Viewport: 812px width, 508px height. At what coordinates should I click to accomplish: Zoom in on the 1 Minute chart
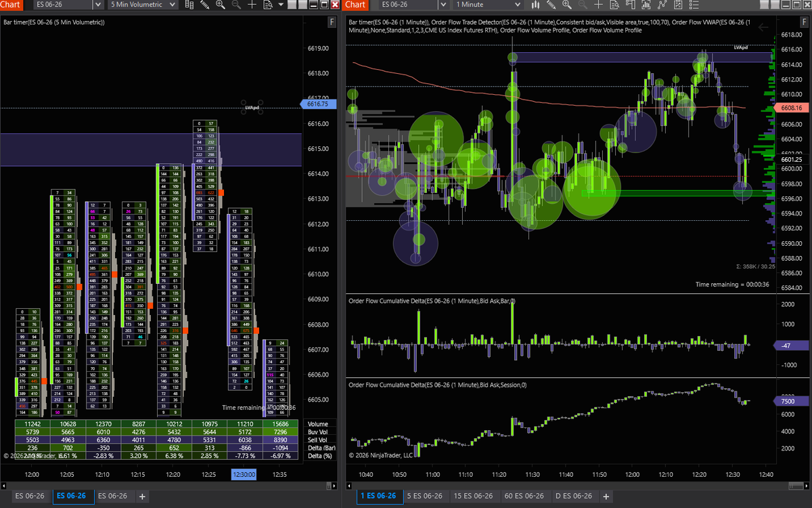tap(567, 4)
